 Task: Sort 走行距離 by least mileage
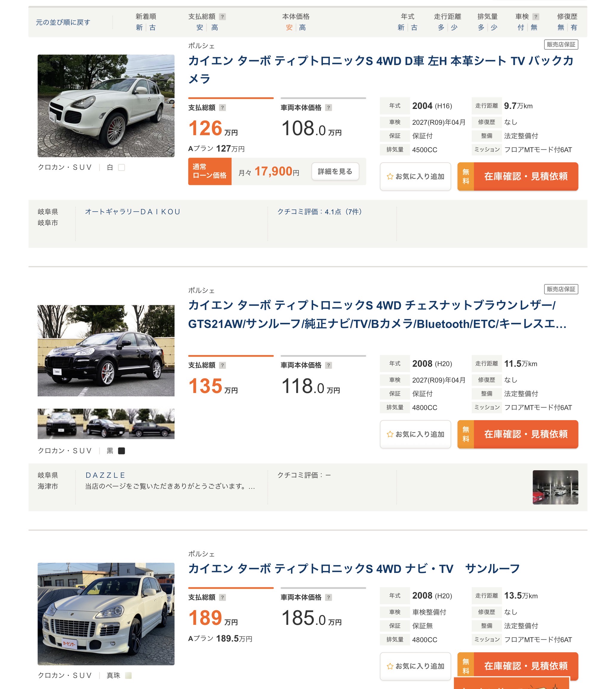pyautogui.click(x=454, y=27)
